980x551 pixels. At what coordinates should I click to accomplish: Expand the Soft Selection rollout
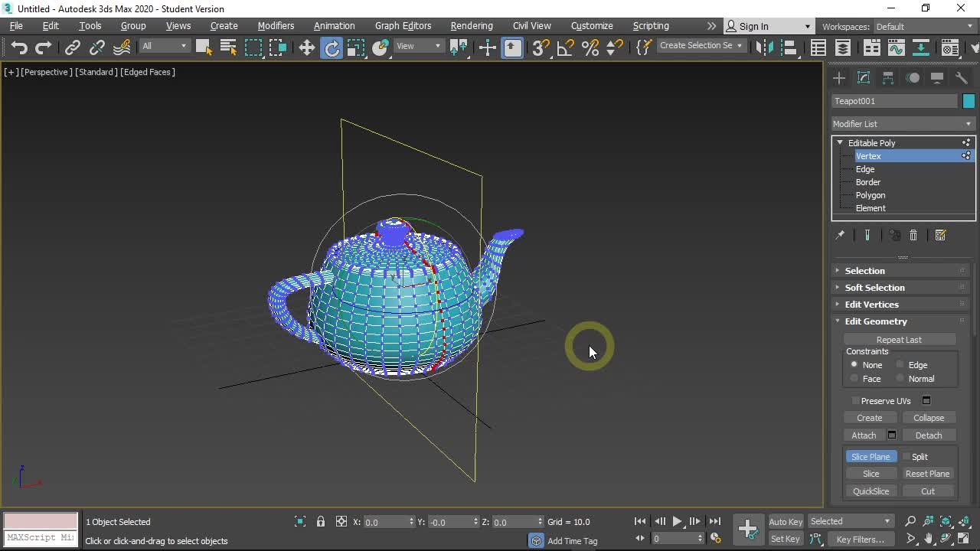[874, 288]
